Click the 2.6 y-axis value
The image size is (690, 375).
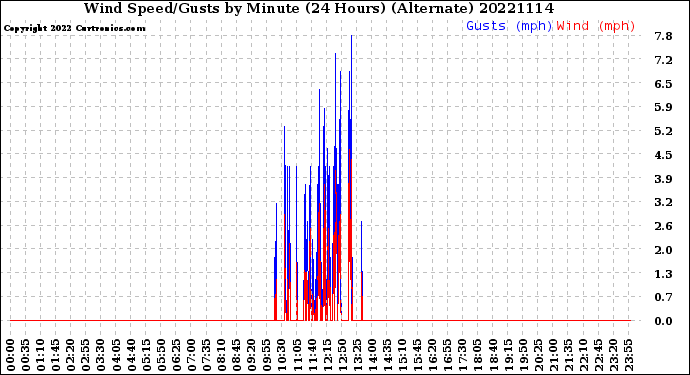pyautogui.click(x=664, y=226)
